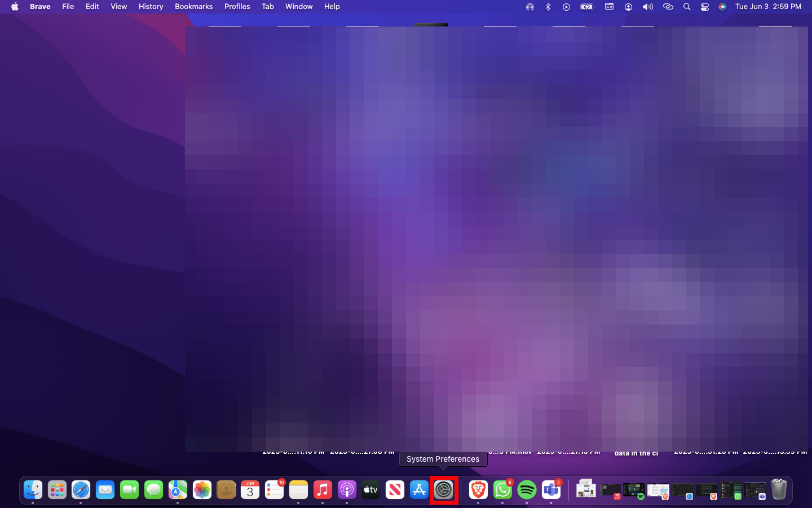Open the Bluetooth status menu

[548, 7]
